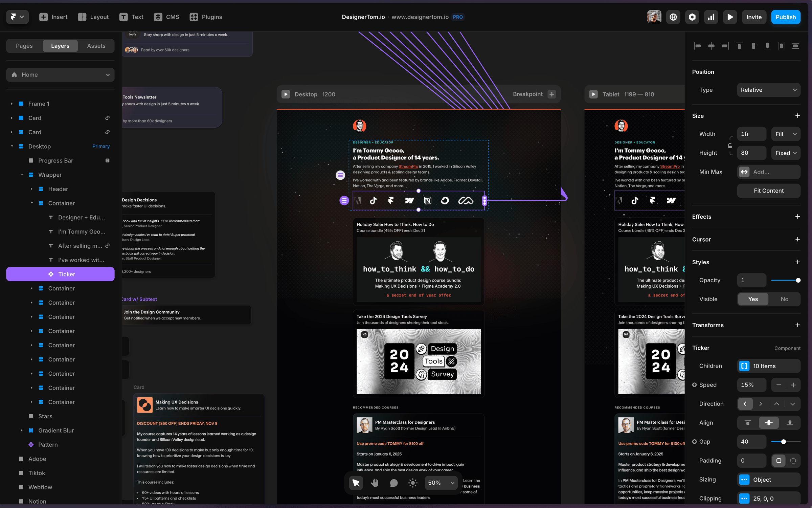Click the size lock aspect ratio icon
Viewport: 812px width, 508px height.
click(730, 146)
